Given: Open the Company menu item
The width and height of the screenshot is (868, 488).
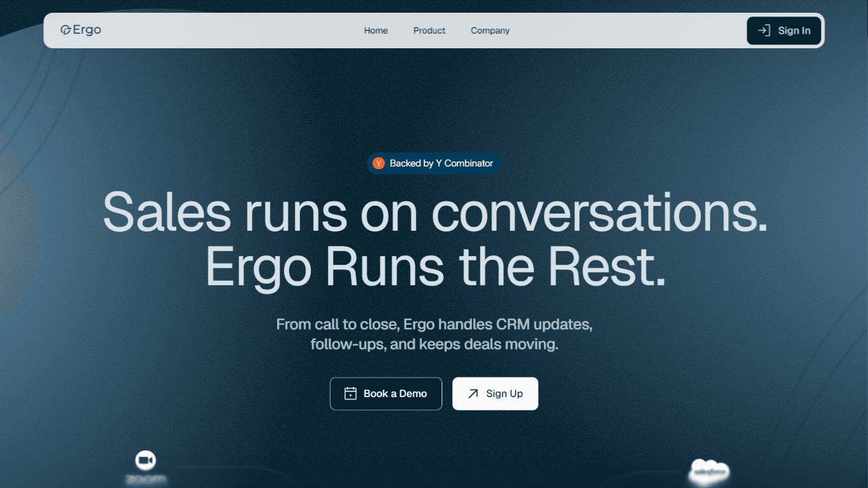Looking at the screenshot, I should click(490, 30).
